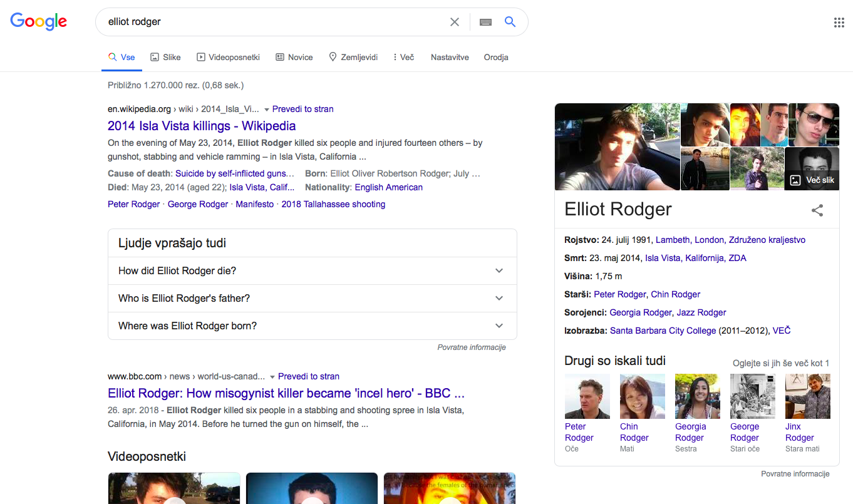
Task: Select Chin Rodger (Mati) related card
Action: tap(642, 413)
